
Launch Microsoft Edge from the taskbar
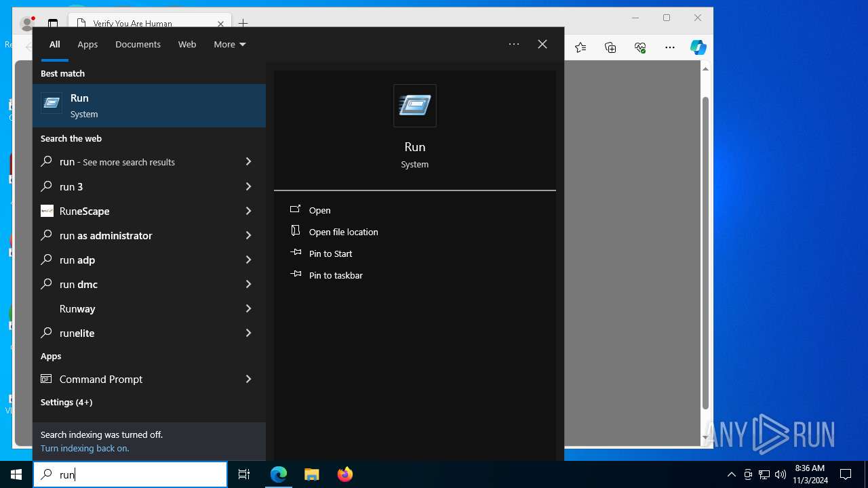279,474
